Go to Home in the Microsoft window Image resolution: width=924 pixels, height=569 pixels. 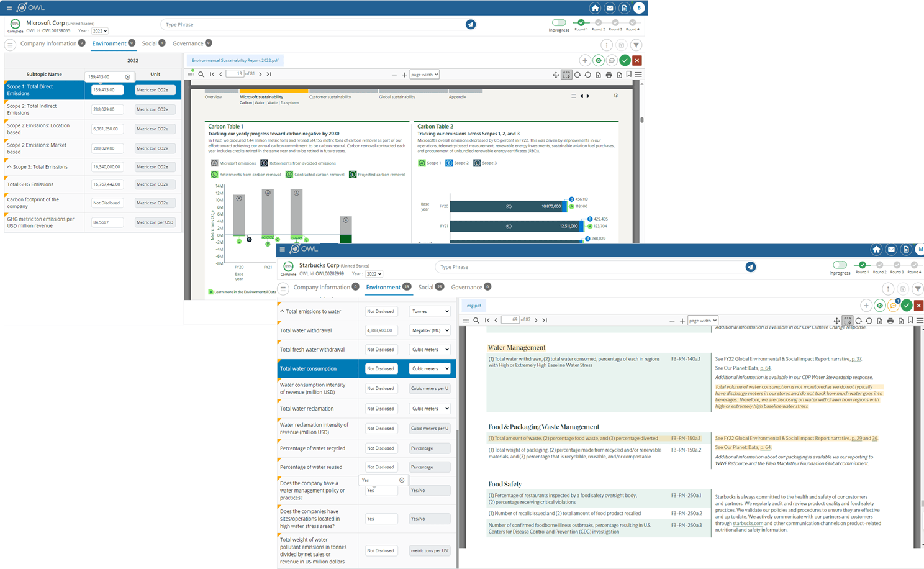(x=595, y=8)
